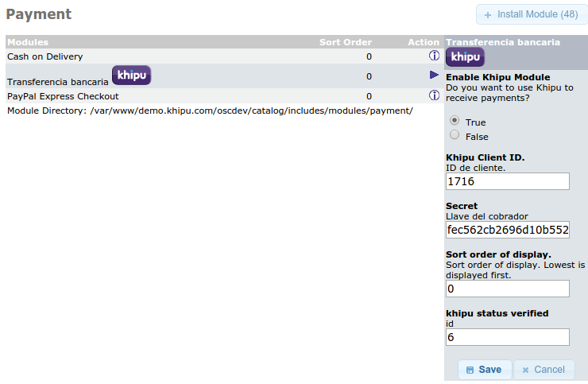Focus the Khipu Client ID field
The image size is (588, 384).
[x=508, y=181]
